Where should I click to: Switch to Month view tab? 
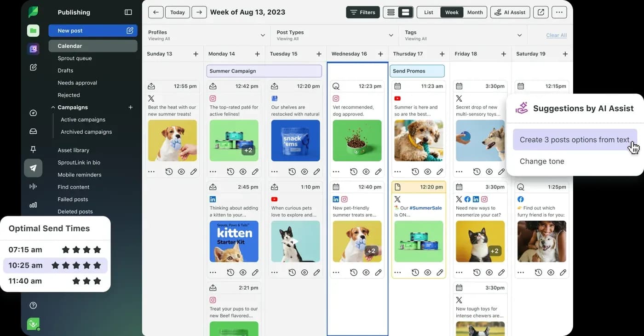pos(475,12)
